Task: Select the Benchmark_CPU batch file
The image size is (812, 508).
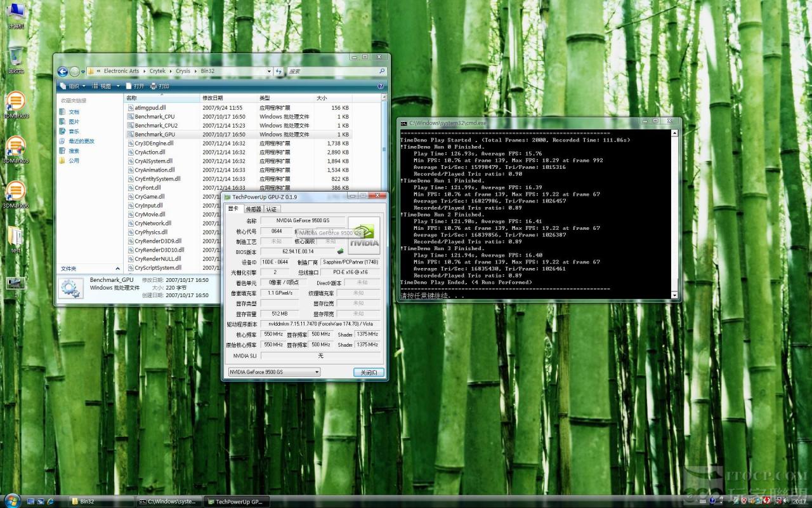Action: click(238, 117)
